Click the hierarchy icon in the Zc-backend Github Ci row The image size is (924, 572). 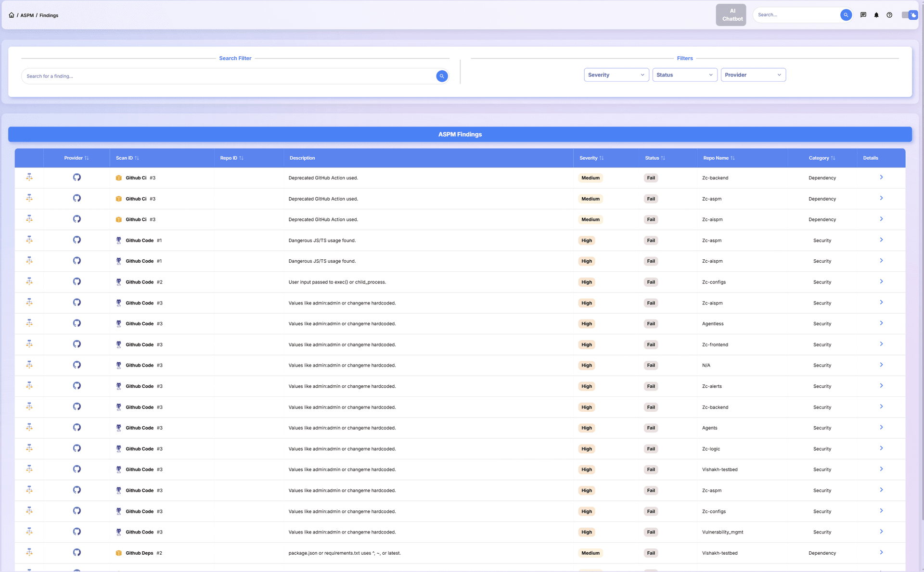pos(29,177)
